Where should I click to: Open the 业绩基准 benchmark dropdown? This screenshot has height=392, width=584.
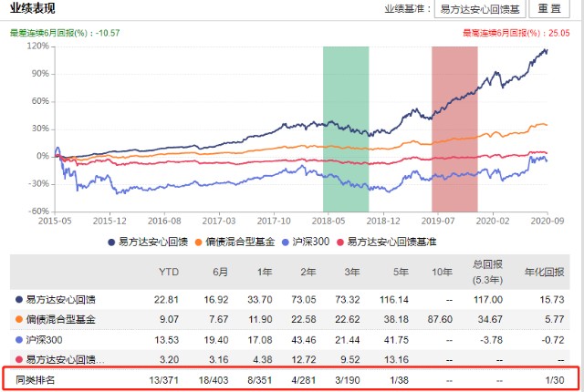click(480, 8)
